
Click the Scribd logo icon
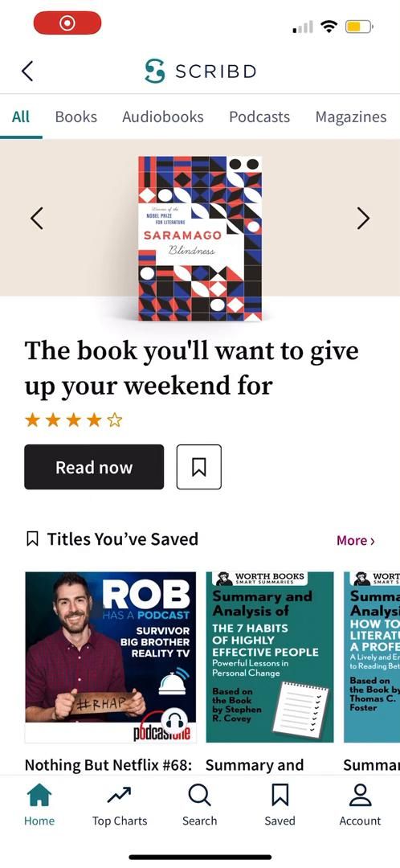(155, 72)
